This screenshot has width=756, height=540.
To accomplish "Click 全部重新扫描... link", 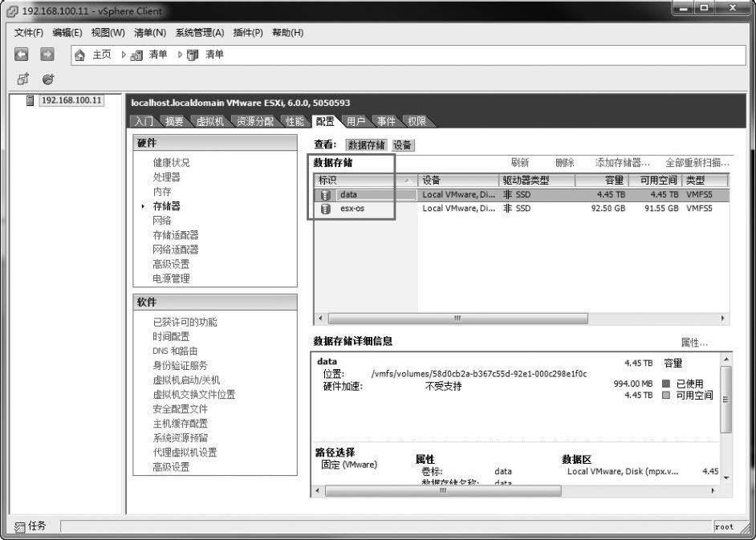I will (x=697, y=163).
